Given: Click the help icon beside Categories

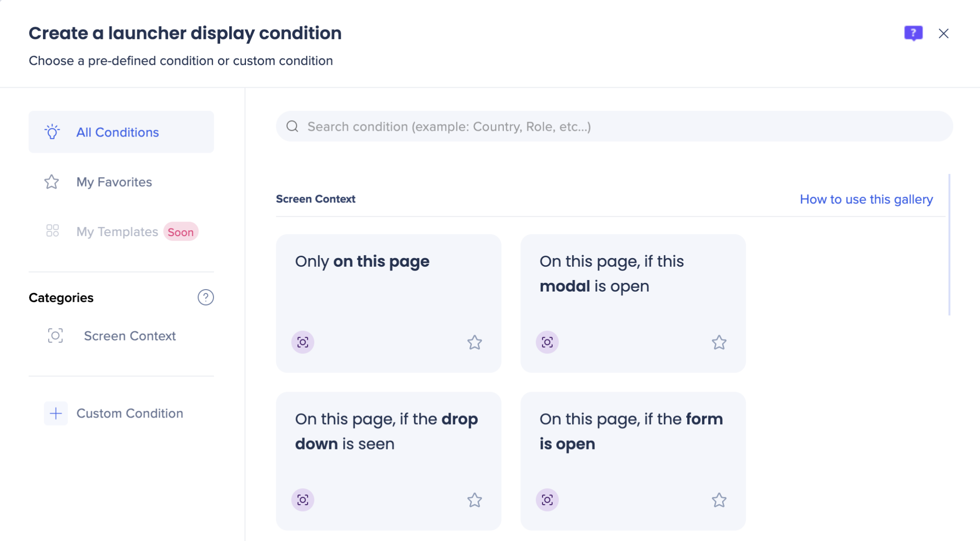Looking at the screenshot, I should click(206, 297).
